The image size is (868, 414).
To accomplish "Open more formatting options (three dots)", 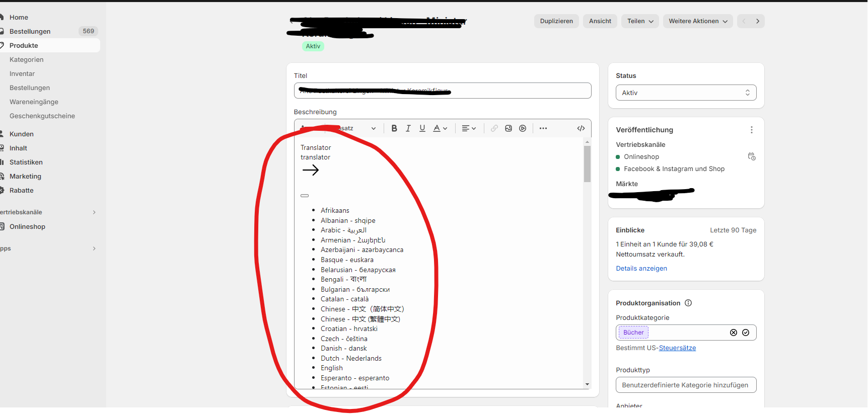I will 543,128.
